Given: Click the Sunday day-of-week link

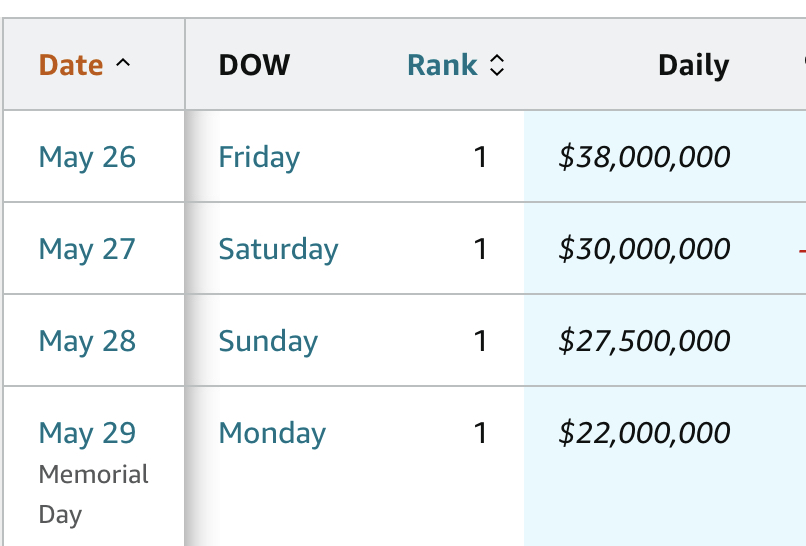Looking at the screenshot, I should (268, 341).
